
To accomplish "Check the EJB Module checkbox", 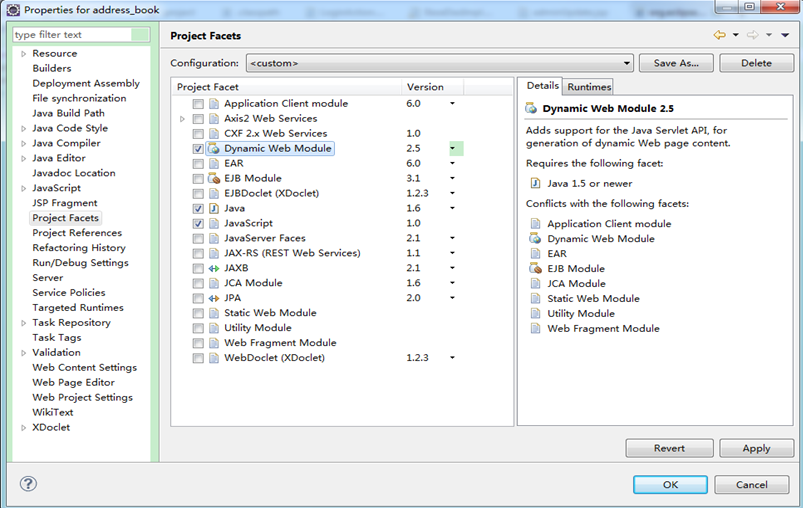I will pos(198,179).
